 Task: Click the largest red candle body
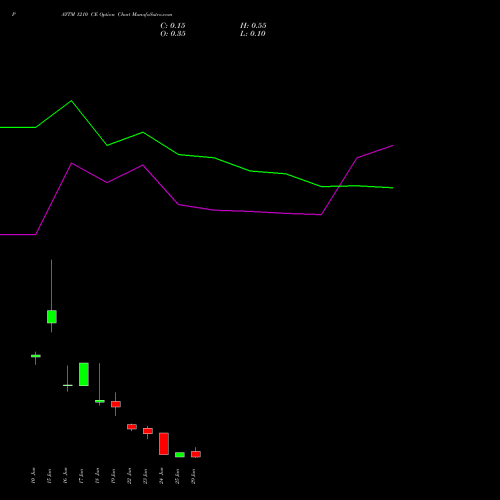164,444
